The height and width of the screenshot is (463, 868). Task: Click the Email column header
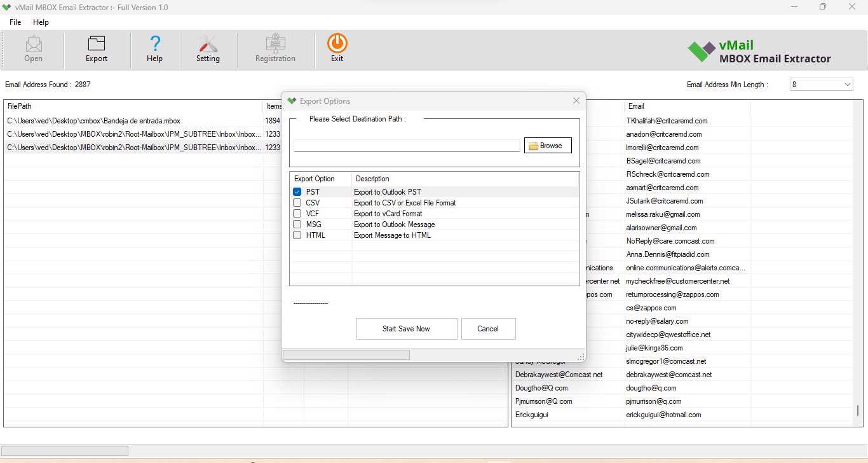click(688, 106)
